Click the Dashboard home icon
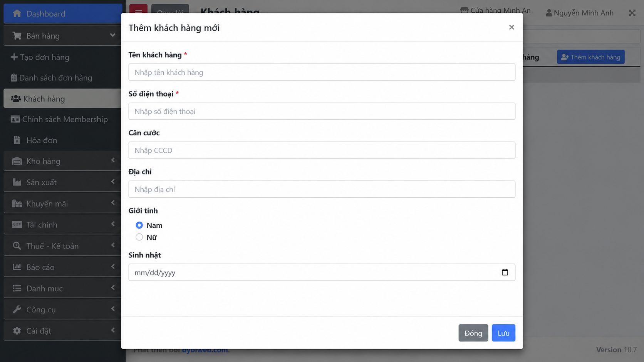644x362 pixels. pos(17,14)
